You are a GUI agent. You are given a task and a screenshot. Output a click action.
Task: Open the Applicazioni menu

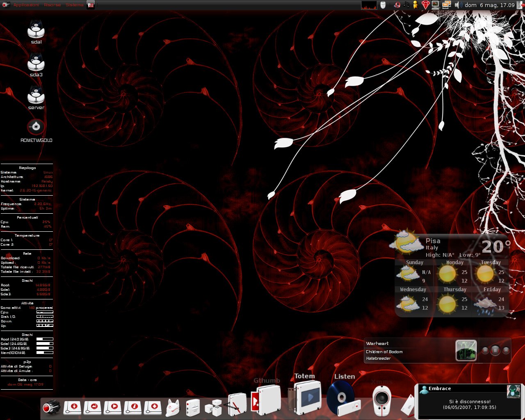click(26, 5)
